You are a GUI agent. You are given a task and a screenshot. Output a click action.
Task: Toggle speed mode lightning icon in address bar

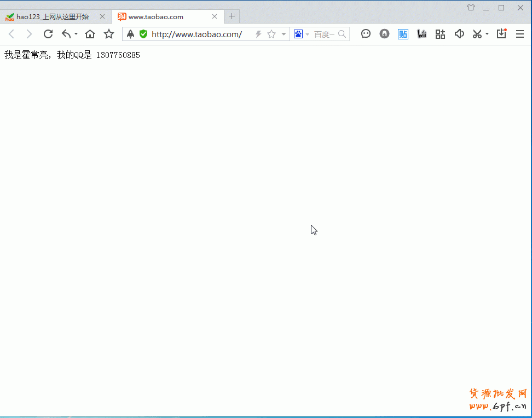[x=258, y=34]
